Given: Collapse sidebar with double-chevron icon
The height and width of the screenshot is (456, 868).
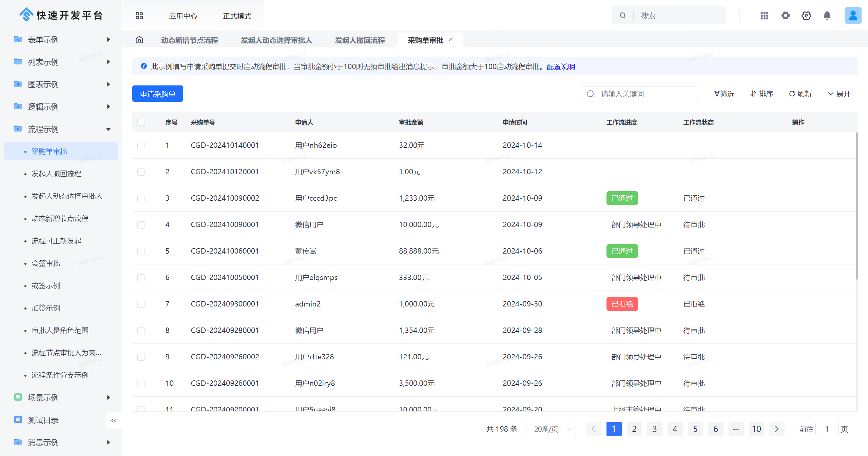Looking at the screenshot, I should (114, 420).
